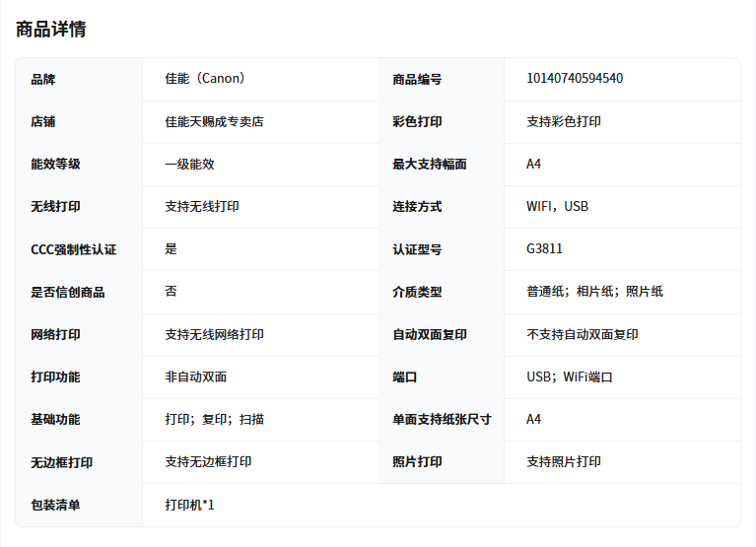Open the 佳能天赐成专卖店 store name
The width and height of the screenshot is (756, 547).
(214, 122)
